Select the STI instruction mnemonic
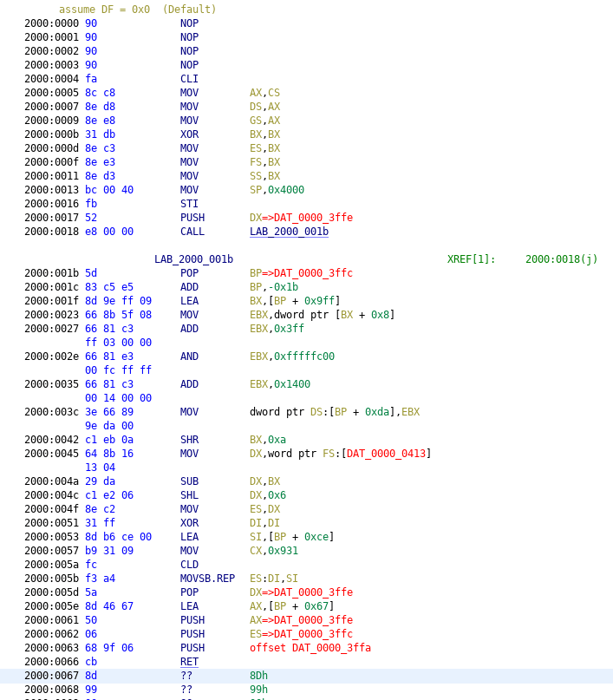 tap(189, 204)
